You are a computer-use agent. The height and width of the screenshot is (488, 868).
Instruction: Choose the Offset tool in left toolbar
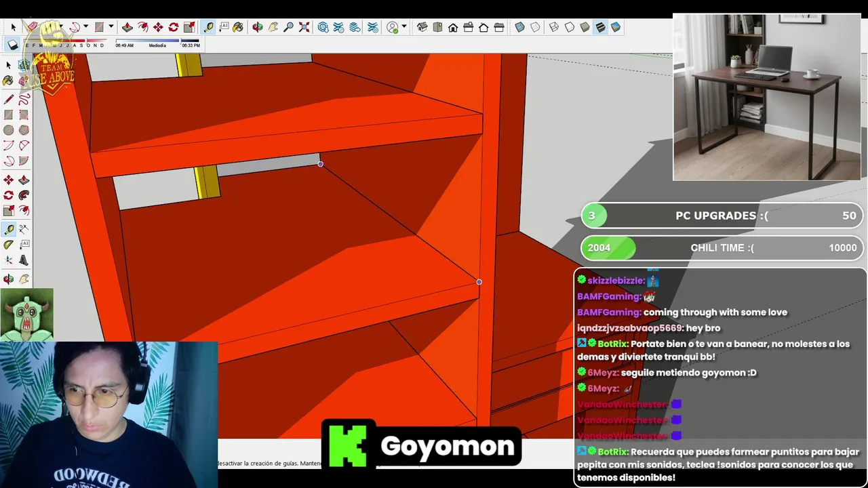(x=24, y=211)
